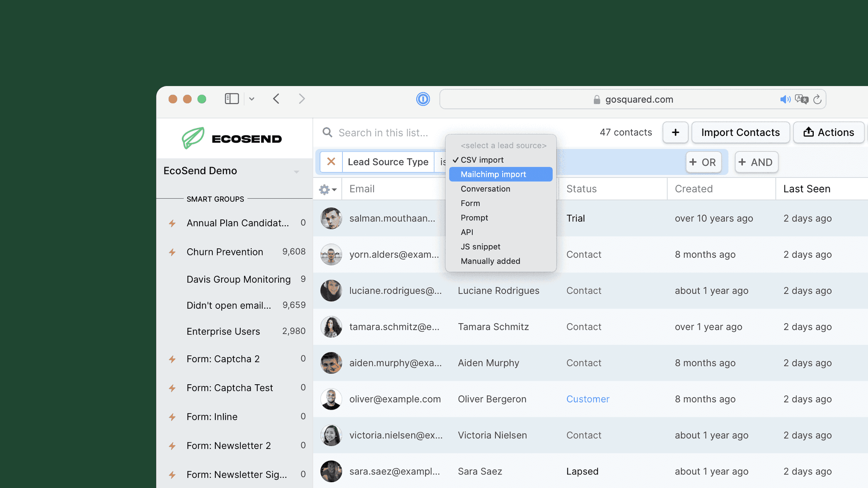Click Oliver Bergeron contact avatar
The height and width of the screenshot is (488, 868).
click(331, 399)
